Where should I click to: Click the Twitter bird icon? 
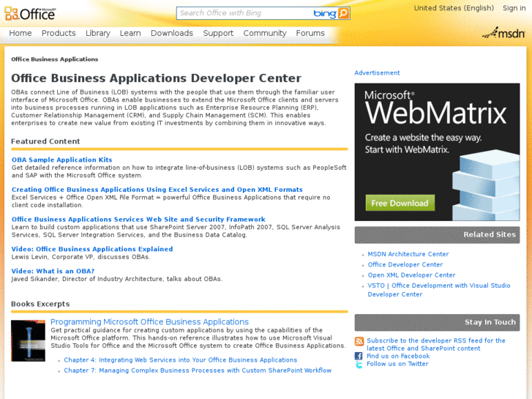click(x=359, y=365)
